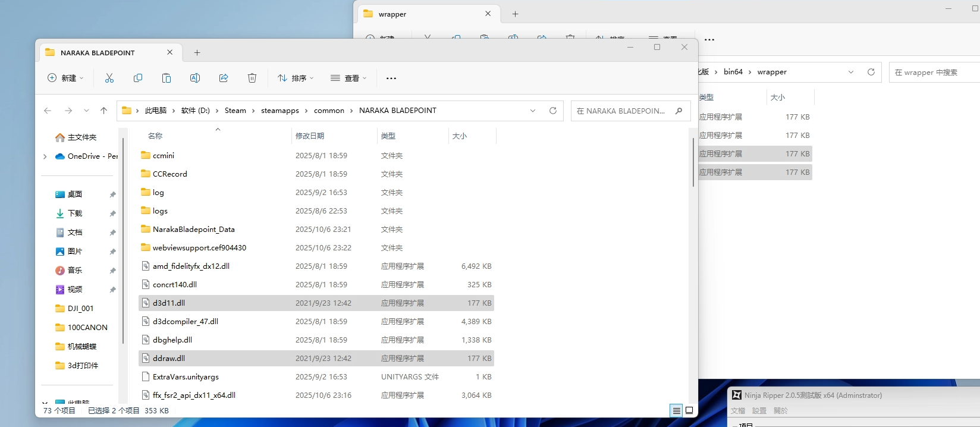Open the See more ellipsis menu
The height and width of the screenshot is (427, 980).
click(391, 78)
